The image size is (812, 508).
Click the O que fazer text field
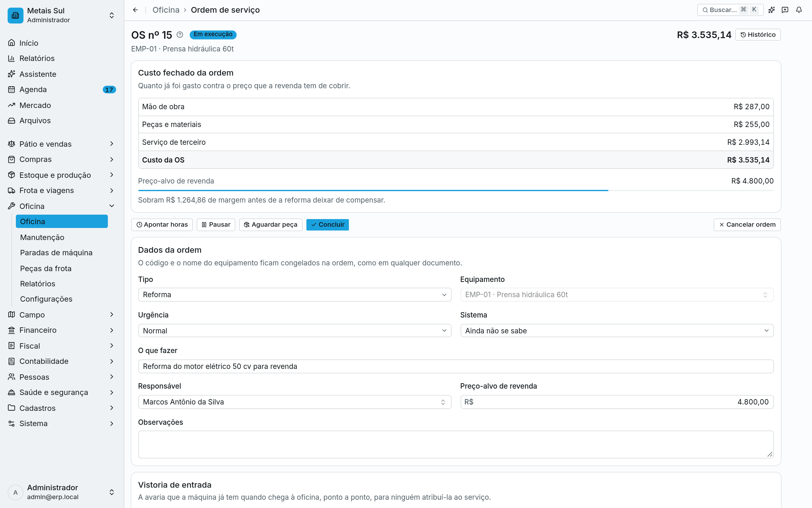click(456, 366)
